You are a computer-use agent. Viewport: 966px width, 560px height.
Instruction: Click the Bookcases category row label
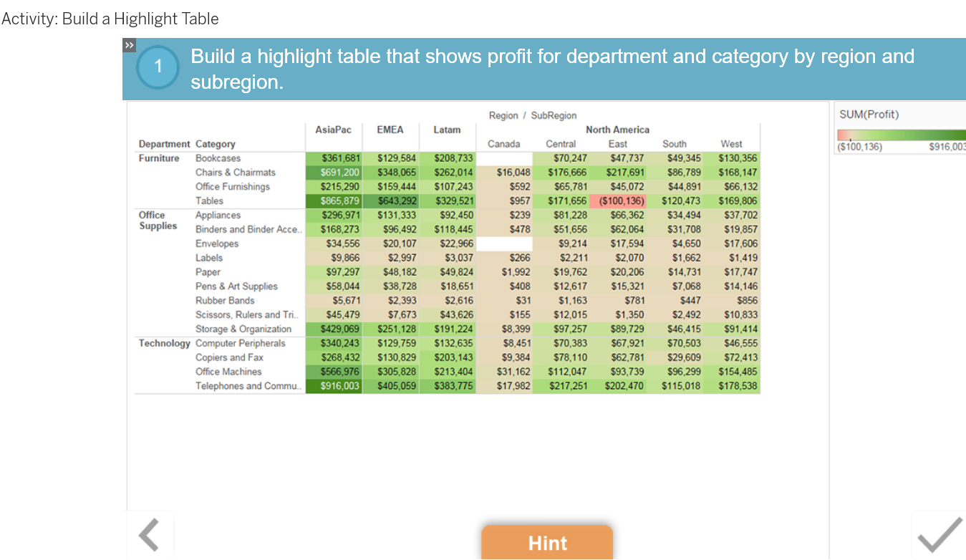coord(218,158)
